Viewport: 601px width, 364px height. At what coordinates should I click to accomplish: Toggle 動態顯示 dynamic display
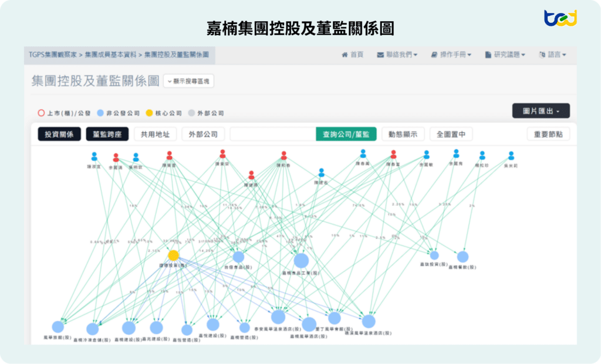pos(403,134)
